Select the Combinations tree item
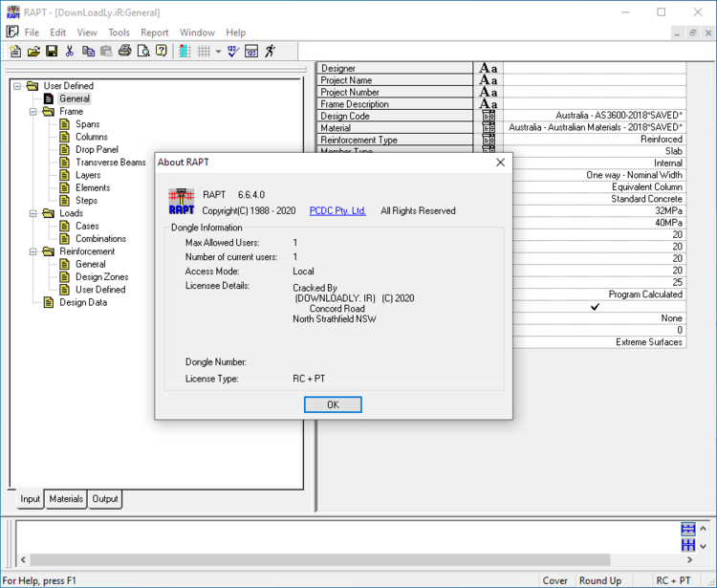The image size is (717, 588). [100, 239]
